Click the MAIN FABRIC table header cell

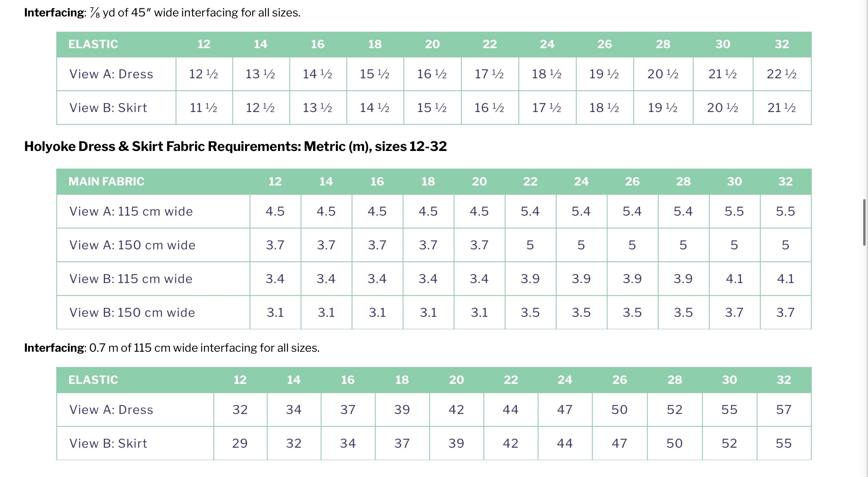pos(106,181)
